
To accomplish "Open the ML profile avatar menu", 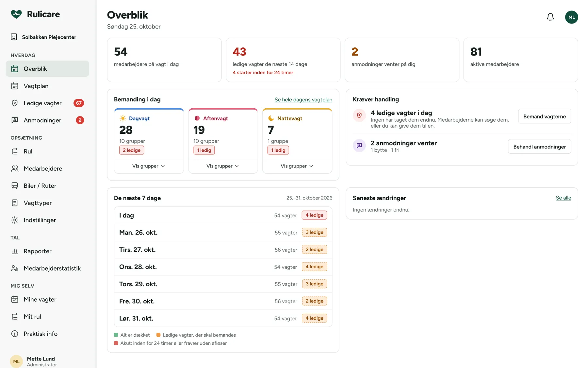I will pyautogui.click(x=571, y=17).
